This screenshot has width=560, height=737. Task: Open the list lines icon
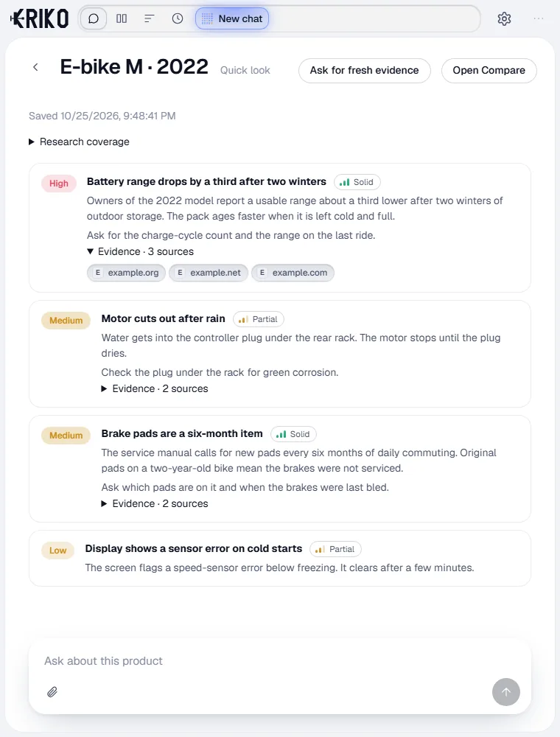coord(150,19)
